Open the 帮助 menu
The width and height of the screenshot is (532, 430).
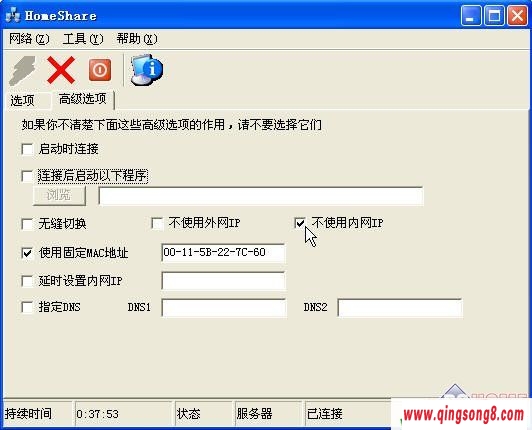click(x=137, y=39)
